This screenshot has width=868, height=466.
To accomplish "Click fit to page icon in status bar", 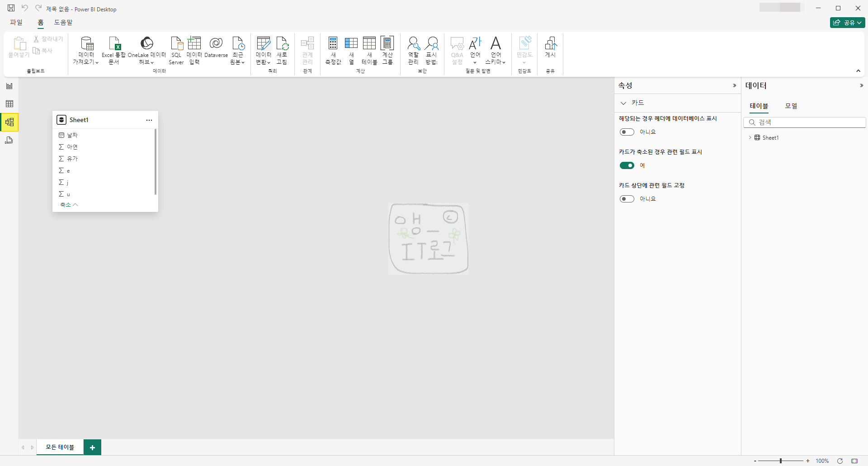I will click(854, 461).
